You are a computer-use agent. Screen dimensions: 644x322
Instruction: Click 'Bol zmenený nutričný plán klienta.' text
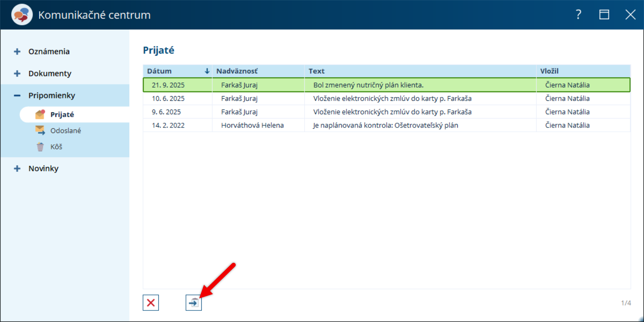coord(368,85)
